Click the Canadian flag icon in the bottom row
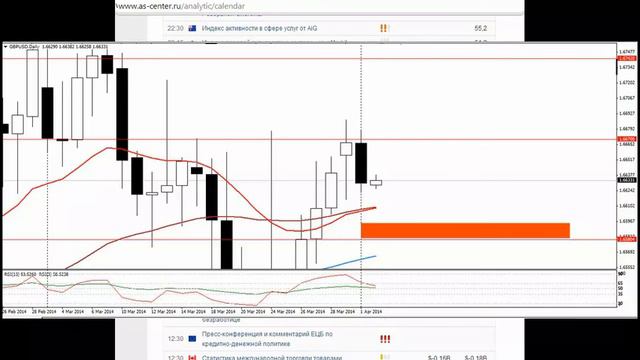Viewport: 640px width, 360px height. tap(192, 358)
